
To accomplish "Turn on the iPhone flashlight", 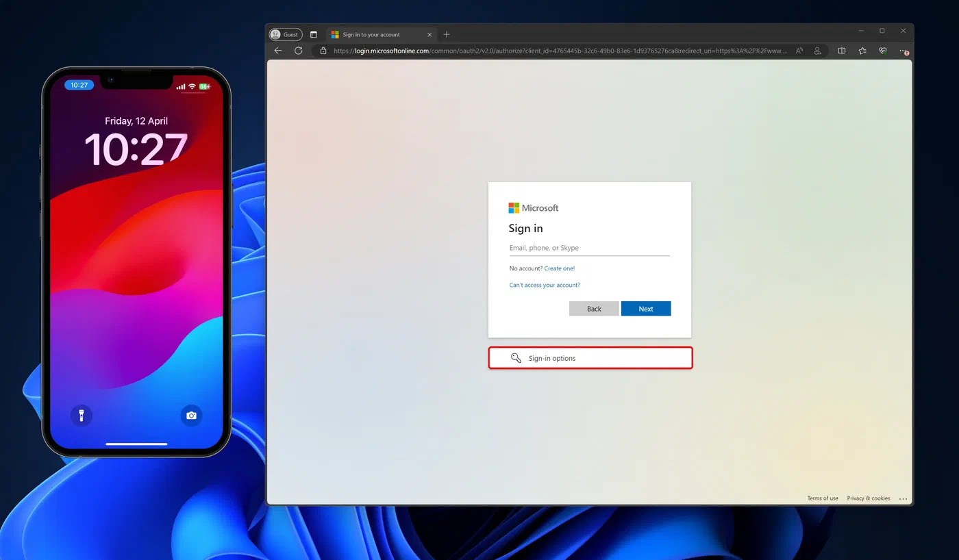I will click(81, 415).
